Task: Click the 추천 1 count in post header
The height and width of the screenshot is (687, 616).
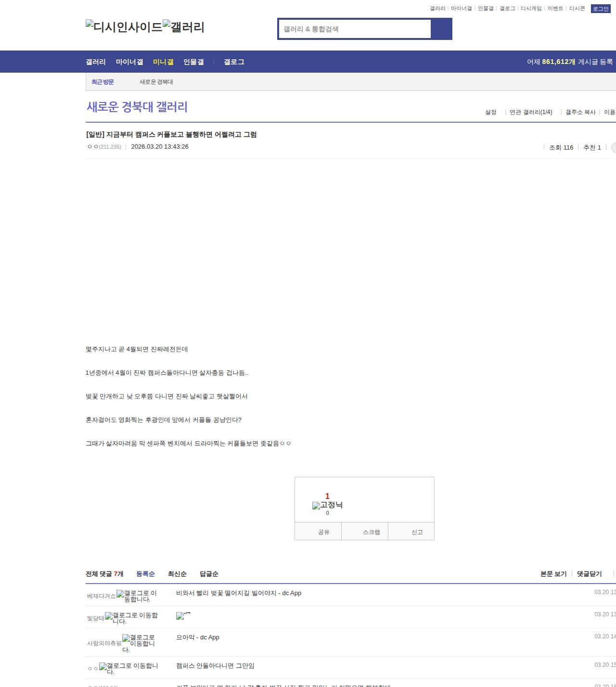Action: (x=592, y=148)
